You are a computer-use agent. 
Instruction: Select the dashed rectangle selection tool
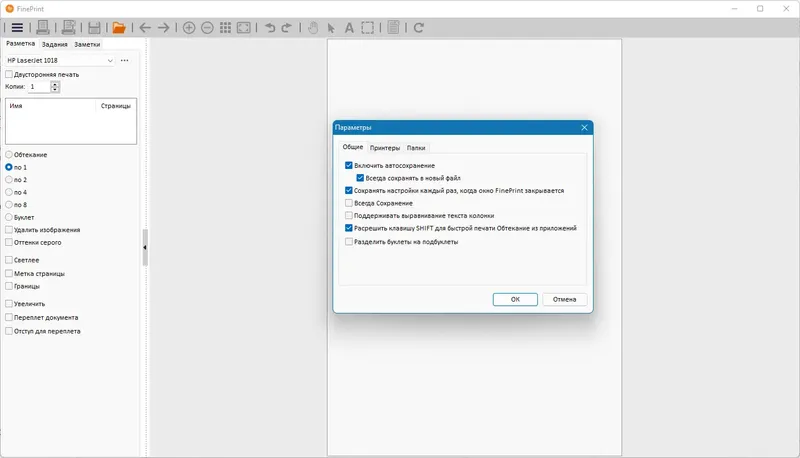click(367, 28)
